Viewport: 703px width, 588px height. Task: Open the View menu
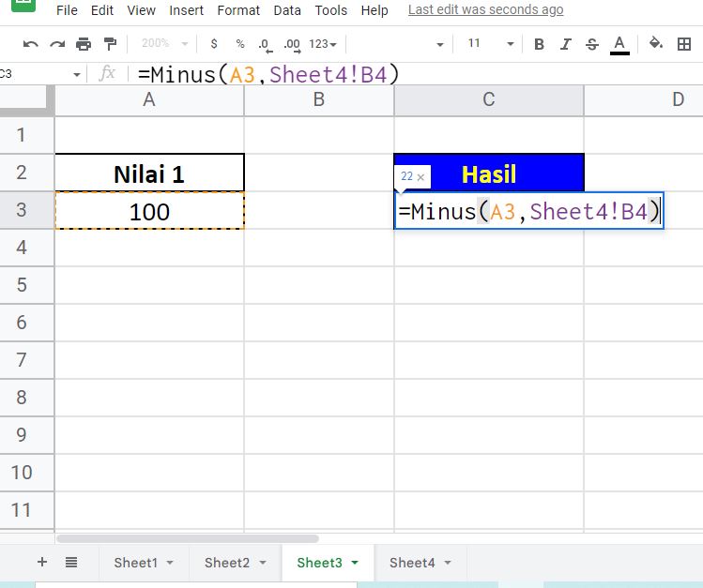(x=141, y=10)
